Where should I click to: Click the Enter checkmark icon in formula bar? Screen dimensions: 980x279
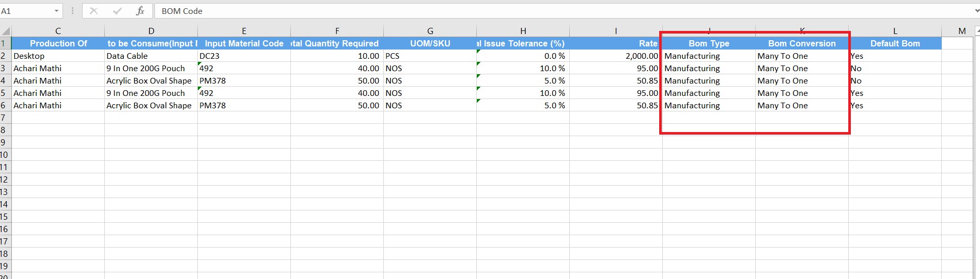coord(117,11)
